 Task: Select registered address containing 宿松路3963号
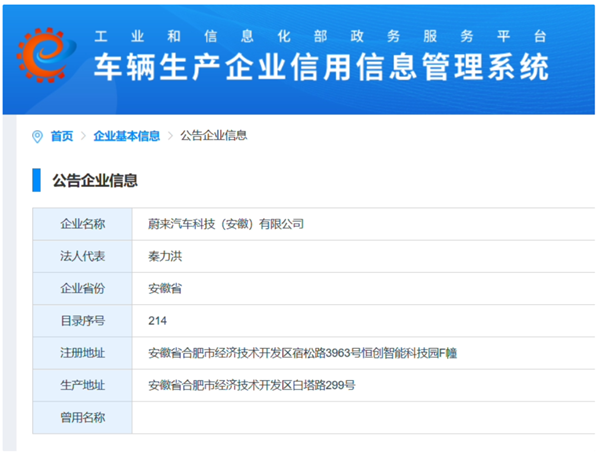pyautogui.click(x=302, y=353)
